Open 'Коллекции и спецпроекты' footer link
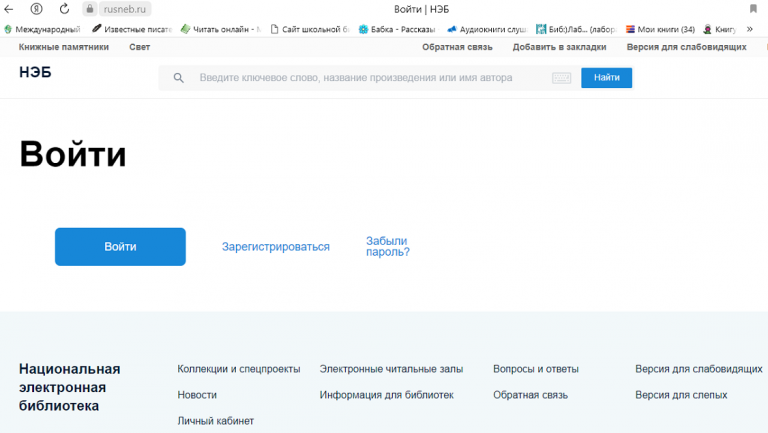768x433 pixels. click(x=238, y=369)
